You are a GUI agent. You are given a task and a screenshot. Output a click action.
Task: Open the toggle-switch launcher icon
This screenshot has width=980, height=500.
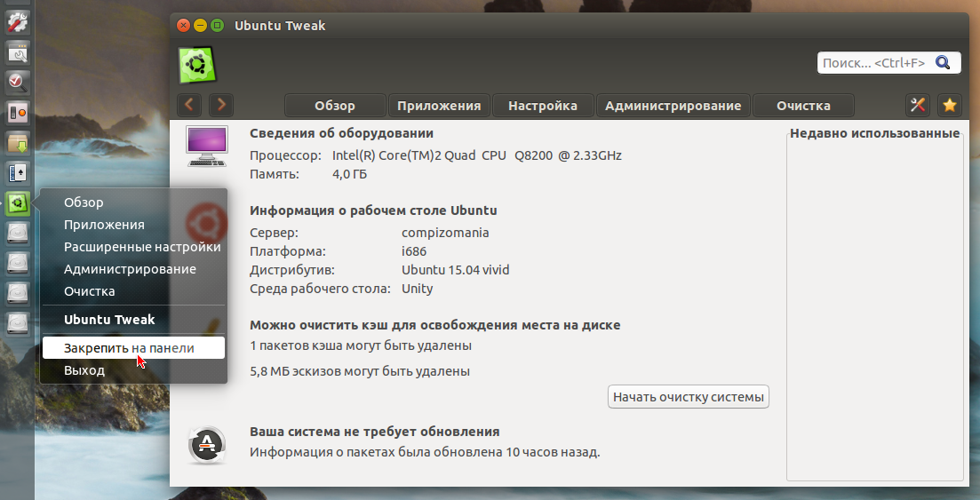tap(18, 113)
